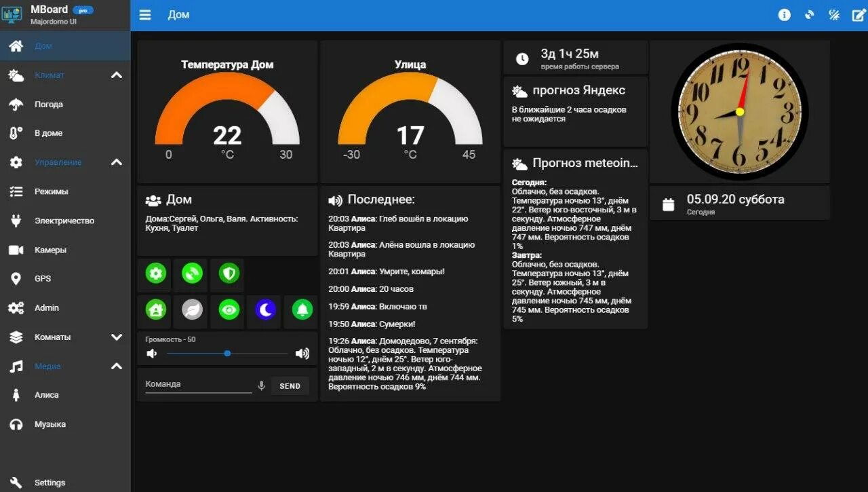The image size is (868, 492).
Task: Click the weather icon beside Прогноз meteoin...
Action: click(520, 164)
